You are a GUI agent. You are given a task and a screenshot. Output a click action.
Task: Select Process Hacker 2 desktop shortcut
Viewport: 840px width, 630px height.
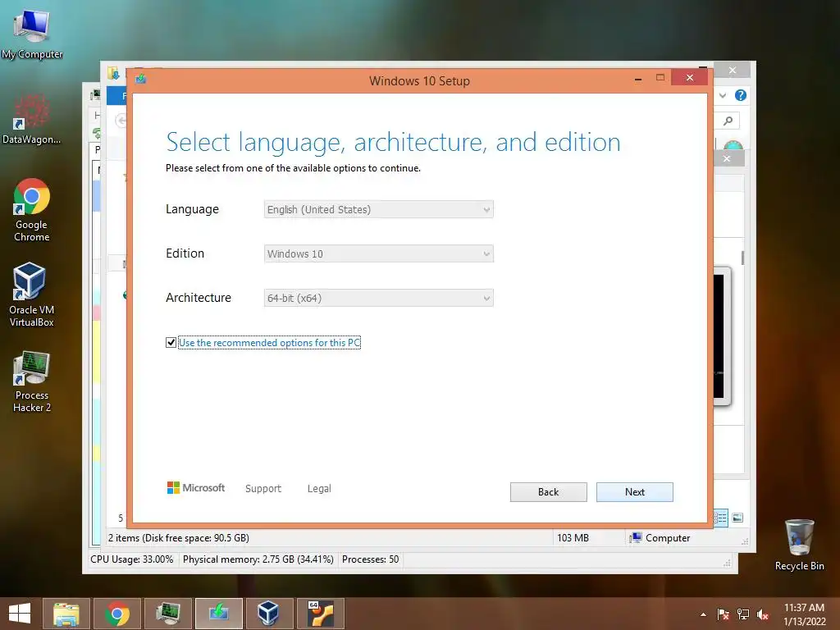click(x=32, y=381)
